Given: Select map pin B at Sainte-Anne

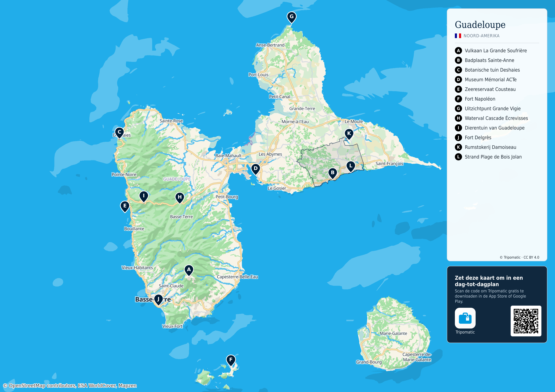Looking at the screenshot, I should 333,173.
